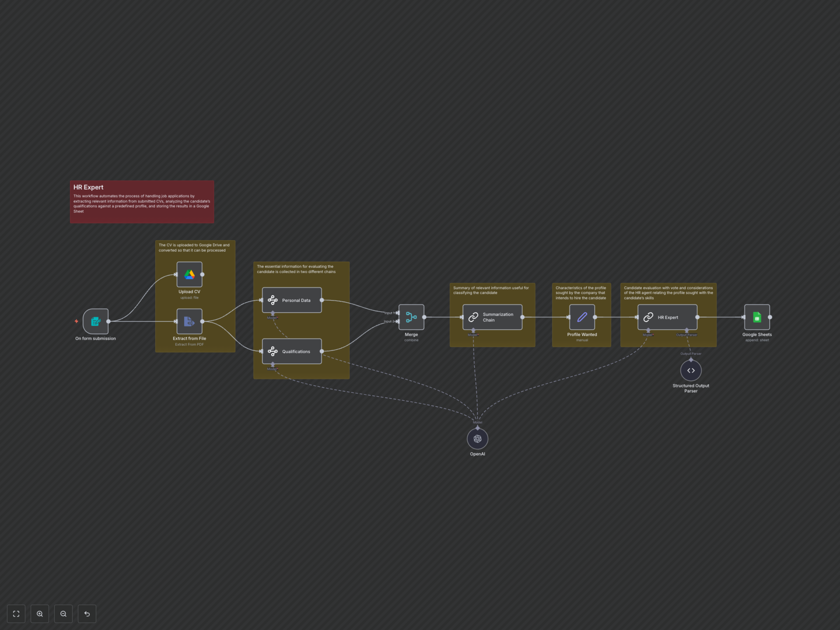Image resolution: width=840 pixels, height=630 pixels.
Task: Open the Qualifications chain node
Action: 292,351
